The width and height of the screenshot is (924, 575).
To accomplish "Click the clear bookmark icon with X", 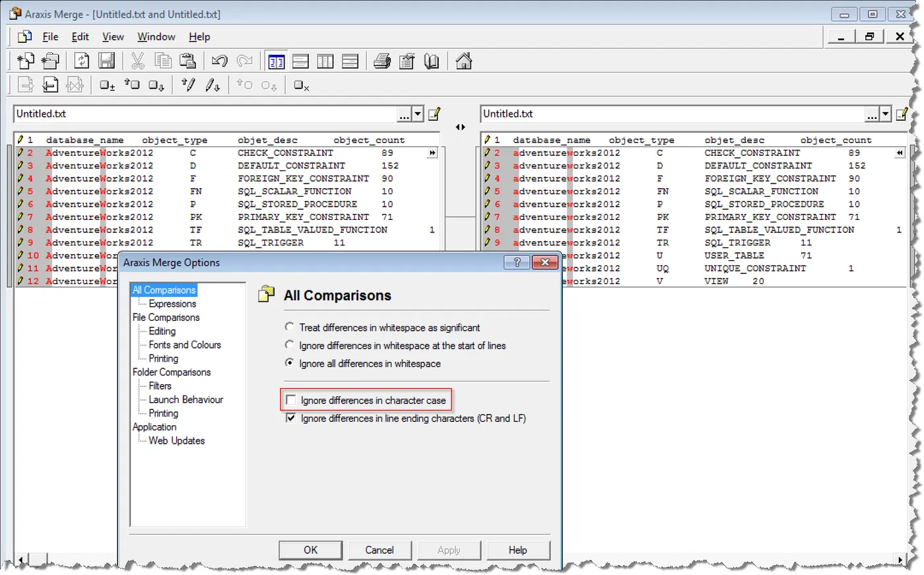I will tap(302, 85).
